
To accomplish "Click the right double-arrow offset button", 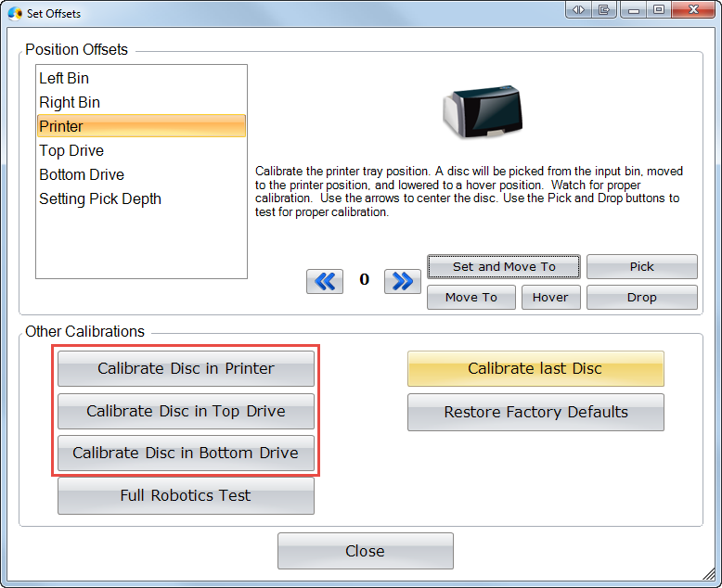I will [403, 281].
